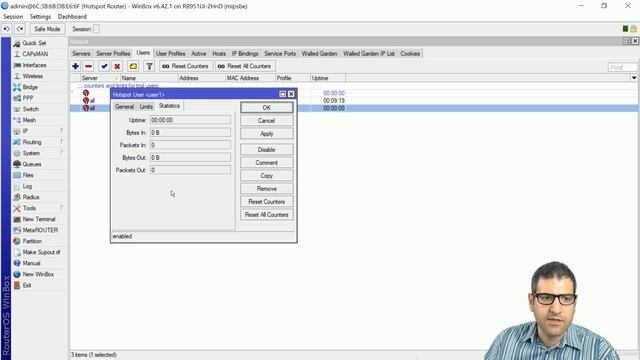The image size is (640, 360).
Task: Toggle Safe Mode button
Action: click(x=47, y=29)
